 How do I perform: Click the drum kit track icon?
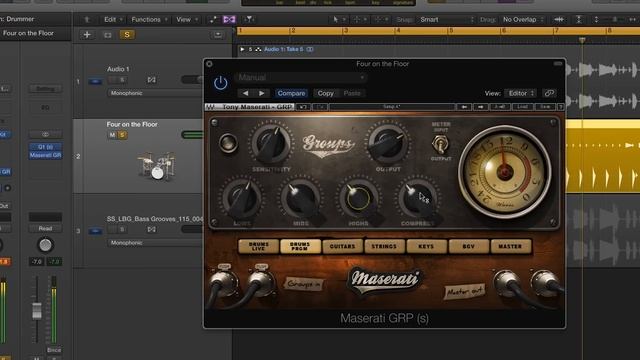click(157, 167)
